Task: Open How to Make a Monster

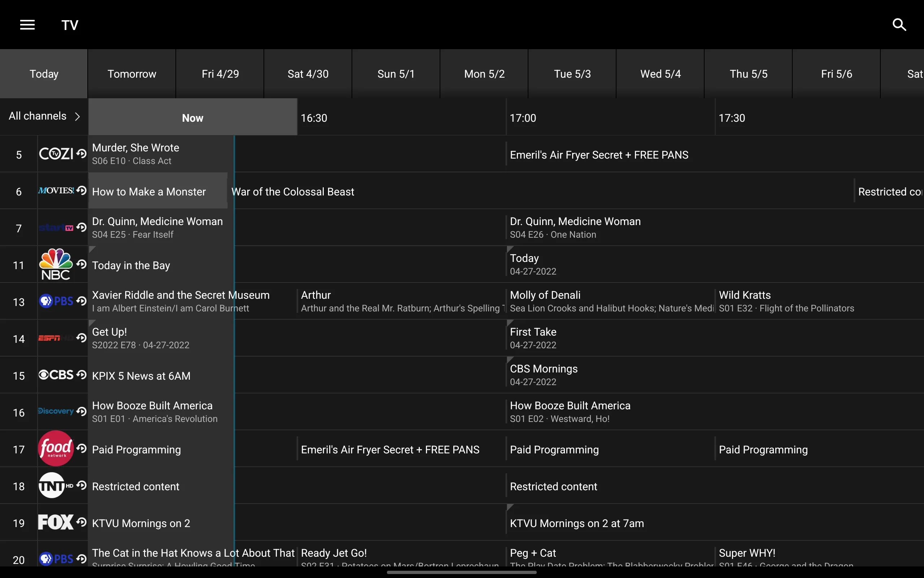Action: [x=158, y=191]
